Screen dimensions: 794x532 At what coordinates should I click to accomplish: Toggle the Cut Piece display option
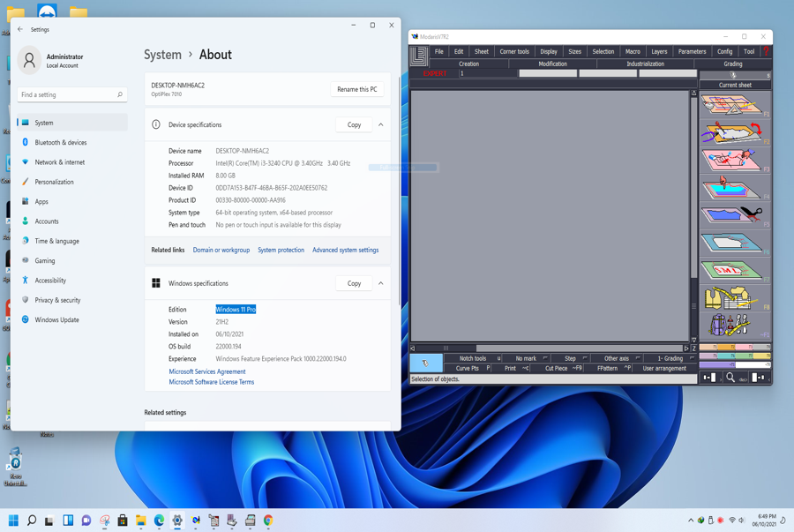pyautogui.click(x=558, y=369)
